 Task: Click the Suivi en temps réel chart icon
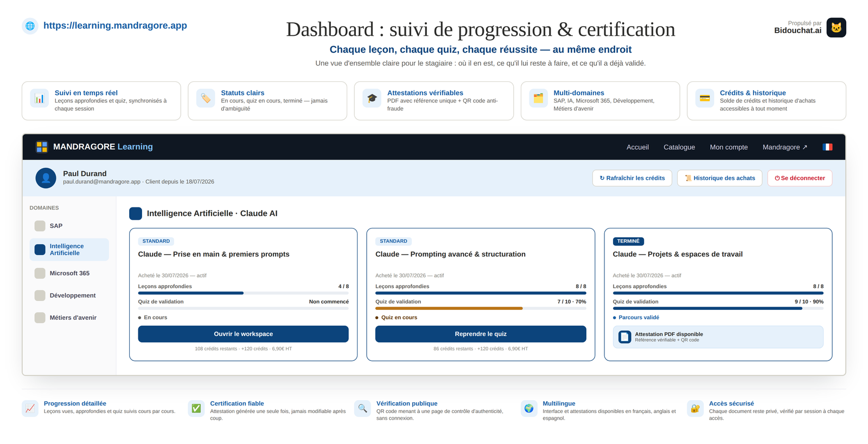[x=40, y=98]
